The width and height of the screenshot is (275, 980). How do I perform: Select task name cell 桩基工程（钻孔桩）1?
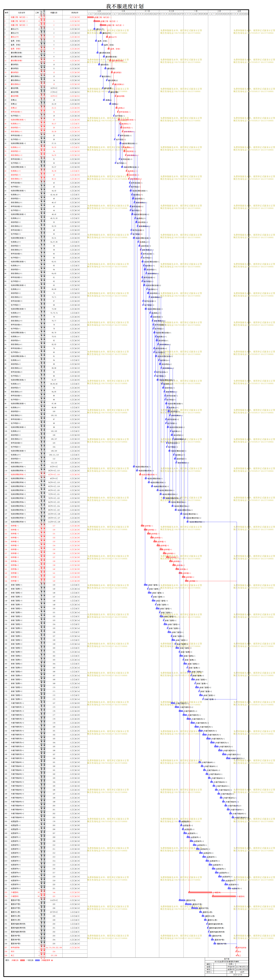click(x=22, y=17)
